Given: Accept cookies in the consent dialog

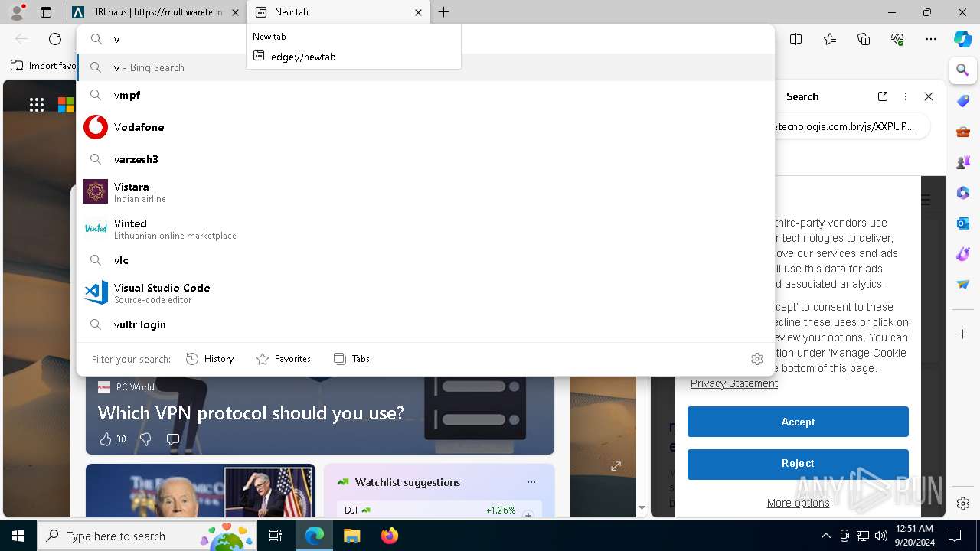Looking at the screenshot, I should (x=798, y=422).
